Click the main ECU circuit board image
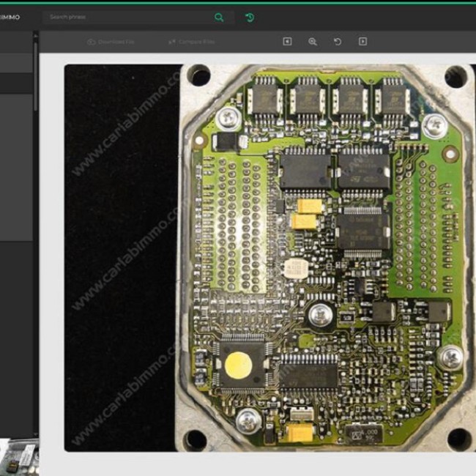 pyautogui.click(x=270, y=258)
